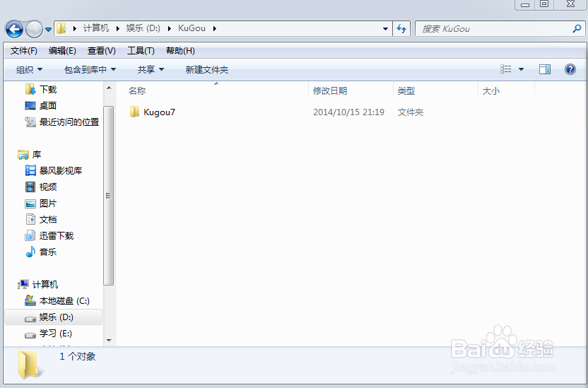The image size is (588, 388).
Task: Open the 组织 dropdown
Action: (29, 69)
